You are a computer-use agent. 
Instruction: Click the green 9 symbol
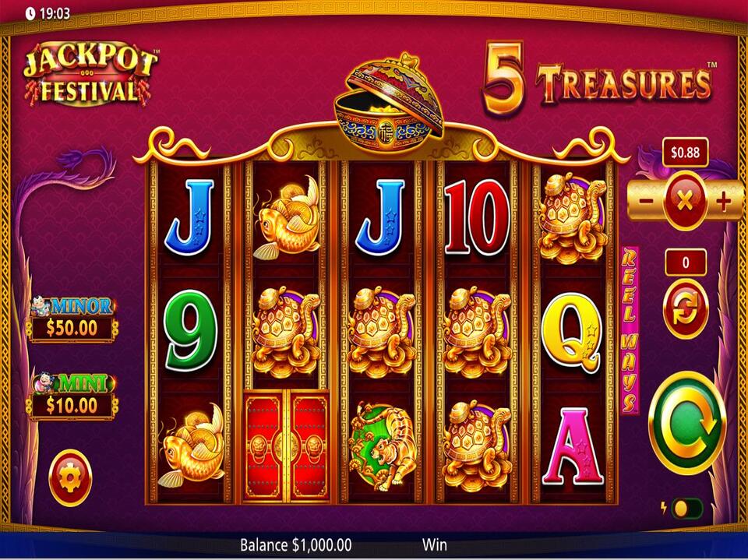point(191,330)
